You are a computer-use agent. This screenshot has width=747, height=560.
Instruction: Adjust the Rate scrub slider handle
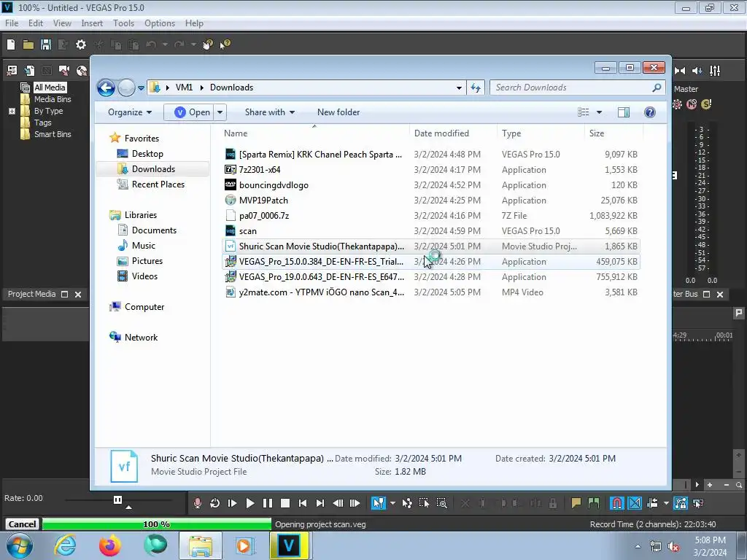pyautogui.click(x=117, y=499)
